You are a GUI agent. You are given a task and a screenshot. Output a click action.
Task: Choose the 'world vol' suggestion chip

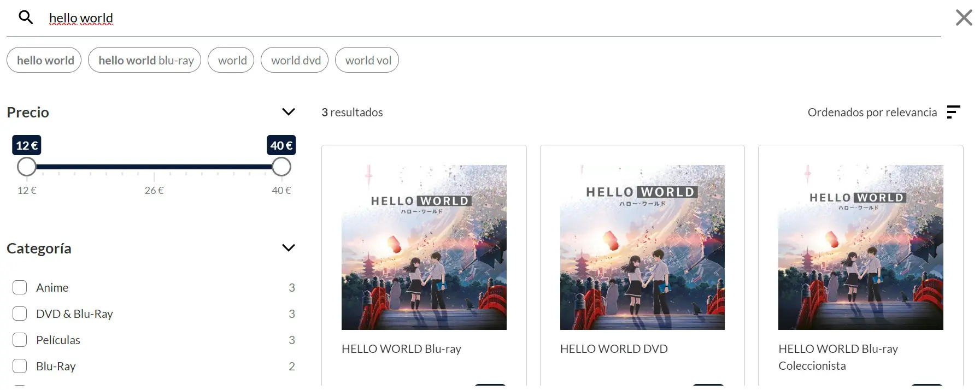pyautogui.click(x=367, y=60)
